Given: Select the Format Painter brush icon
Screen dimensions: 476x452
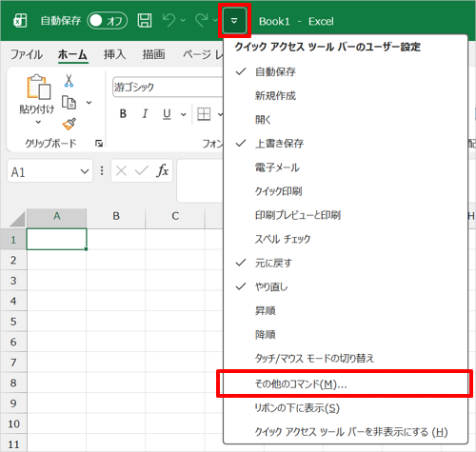Looking at the screenshot, I should 69,124.
